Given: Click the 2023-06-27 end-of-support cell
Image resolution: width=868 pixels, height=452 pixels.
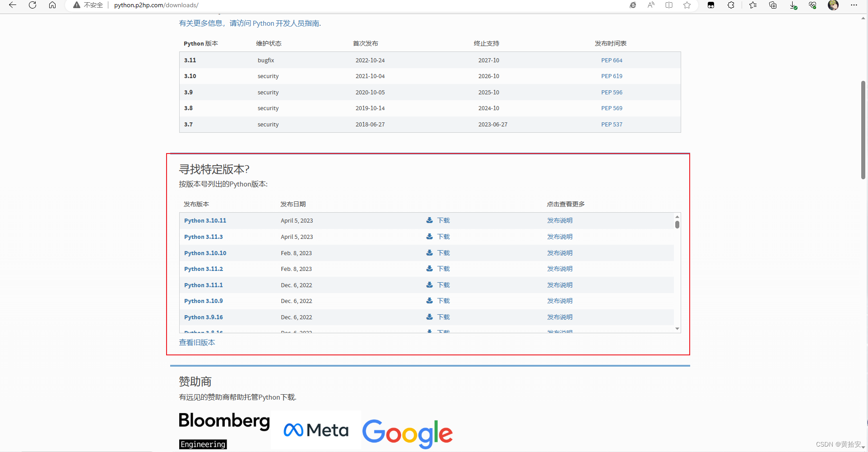Looking at the screenshot, I should (x=493, y=124).
